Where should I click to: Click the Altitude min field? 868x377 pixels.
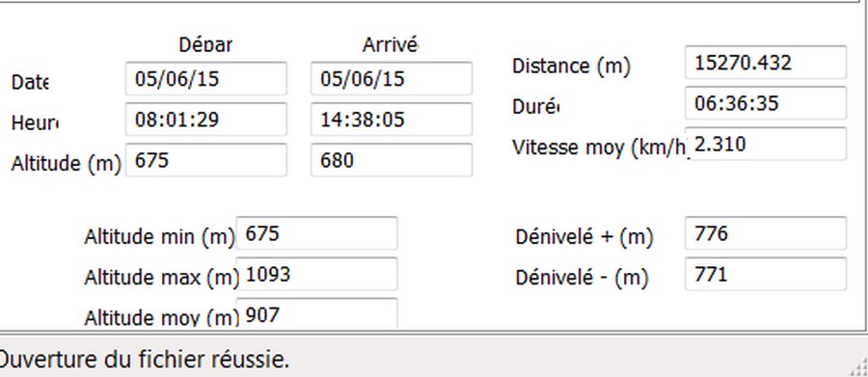[x=316, y=233]
